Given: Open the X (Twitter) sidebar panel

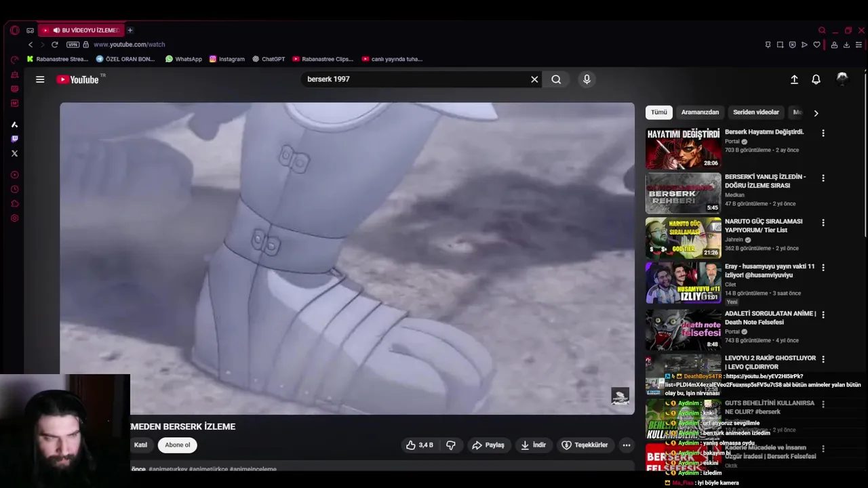Looking at the screenshot, I should [x=14, y=153].
